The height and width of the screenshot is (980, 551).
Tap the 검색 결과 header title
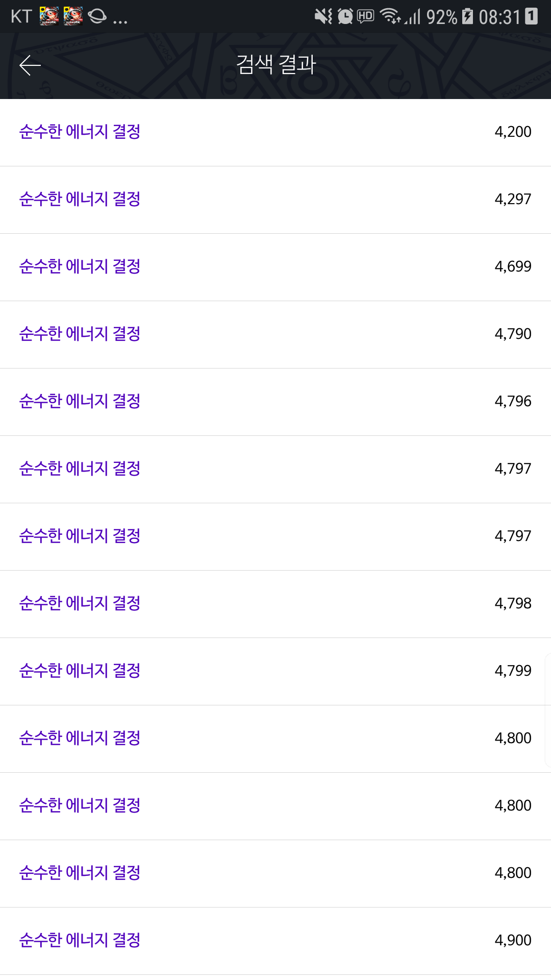click(x=276, y=65)
